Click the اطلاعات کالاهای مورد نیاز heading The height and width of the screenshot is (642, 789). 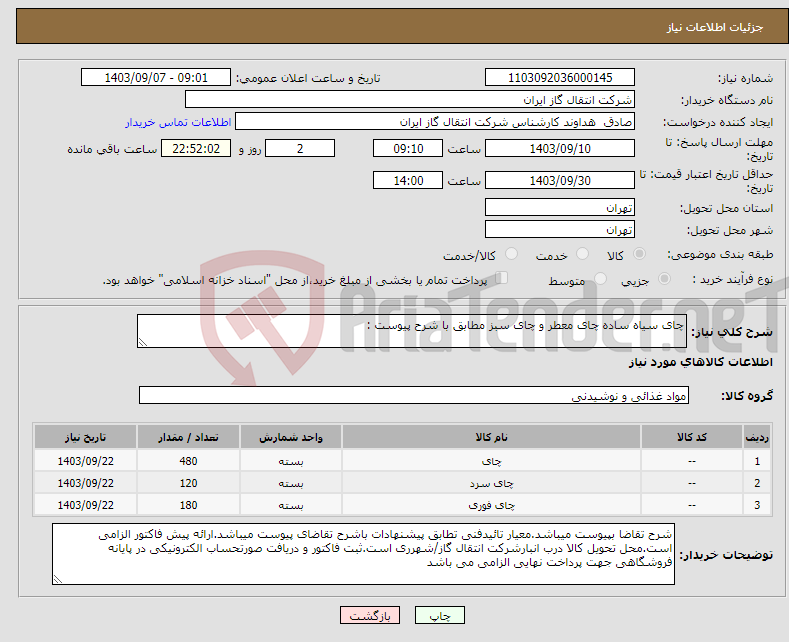pos(700,362)
